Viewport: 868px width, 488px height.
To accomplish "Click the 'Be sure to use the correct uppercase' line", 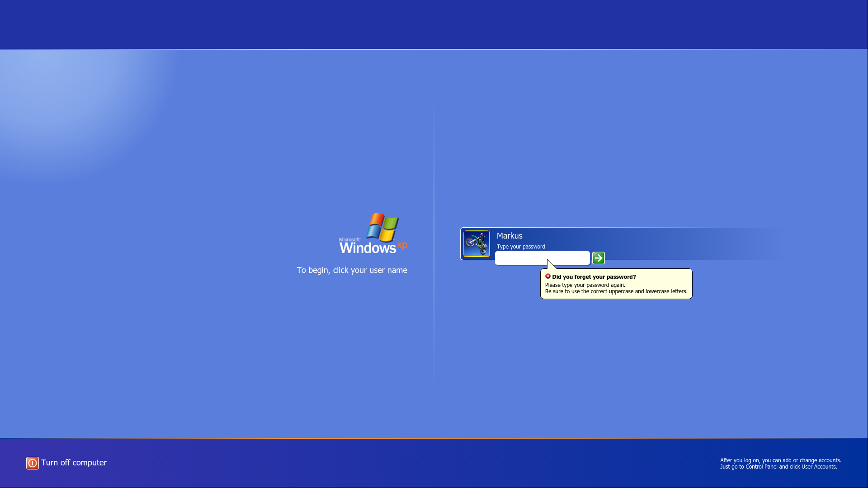I will coord(616,291).
